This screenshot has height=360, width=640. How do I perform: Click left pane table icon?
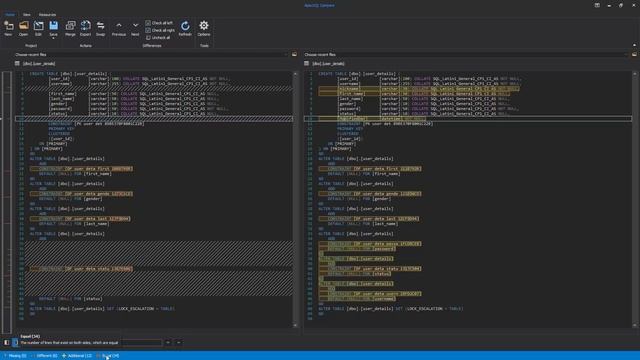(x=17, y=64)
